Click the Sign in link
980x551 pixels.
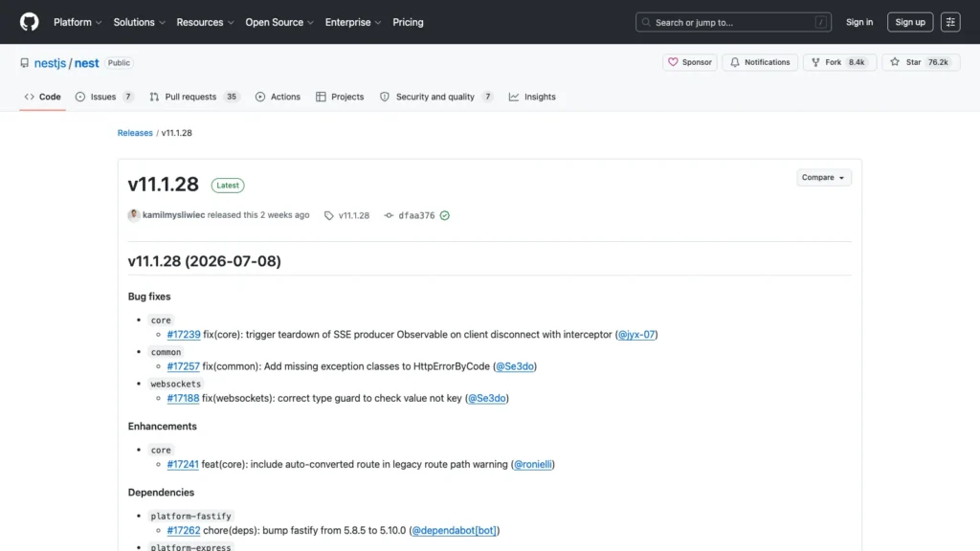pyautogui.click(x=859, y=22)
